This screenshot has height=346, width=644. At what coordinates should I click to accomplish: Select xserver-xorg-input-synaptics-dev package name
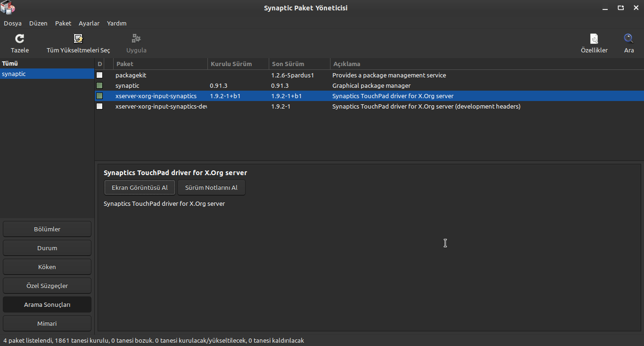click(161, 106)
